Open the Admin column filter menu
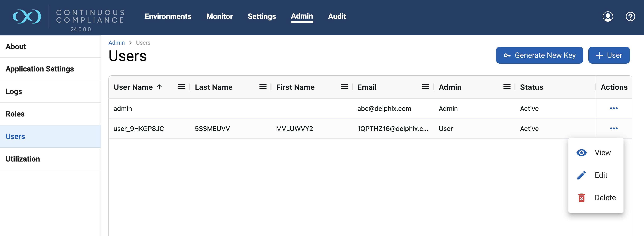 point(507,86)
